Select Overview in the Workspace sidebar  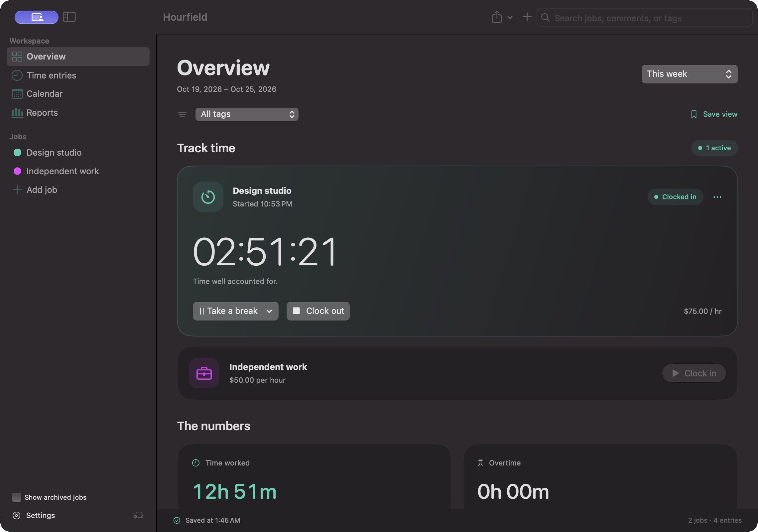coord(78,57)
